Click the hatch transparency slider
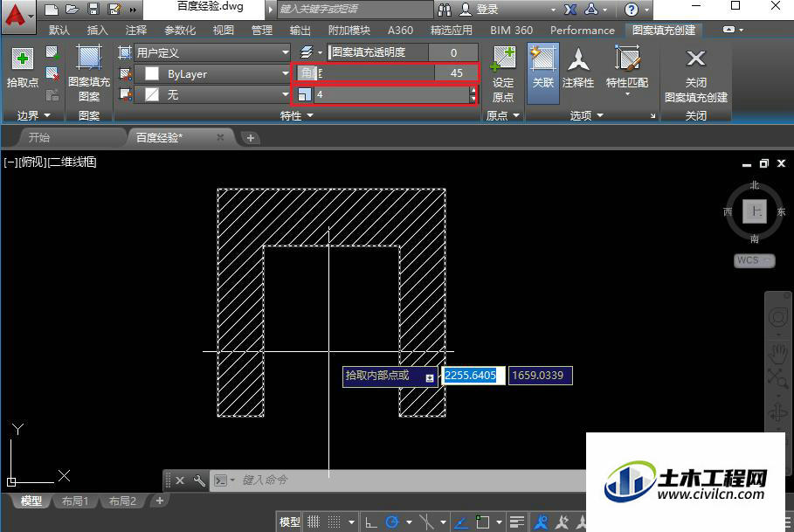The image size is (794, 532). click(x=403, y=52)
